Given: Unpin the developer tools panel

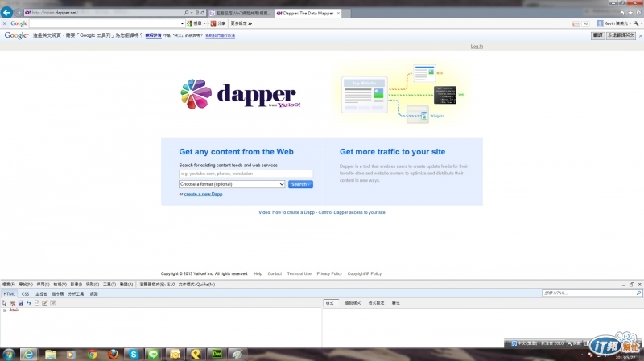Looking at the screenshot, I should pyautogui.click(x=632, y=285).
